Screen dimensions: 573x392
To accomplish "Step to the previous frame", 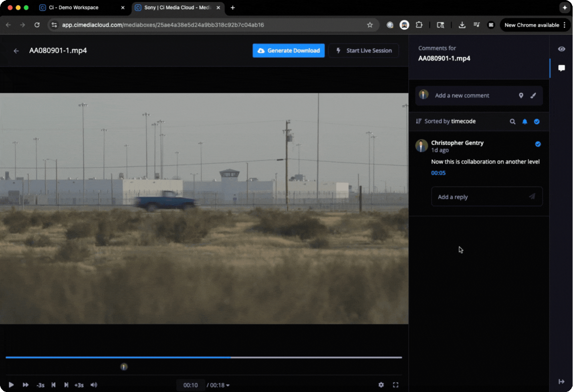I will pyautogui.click(x=53, y=385).
